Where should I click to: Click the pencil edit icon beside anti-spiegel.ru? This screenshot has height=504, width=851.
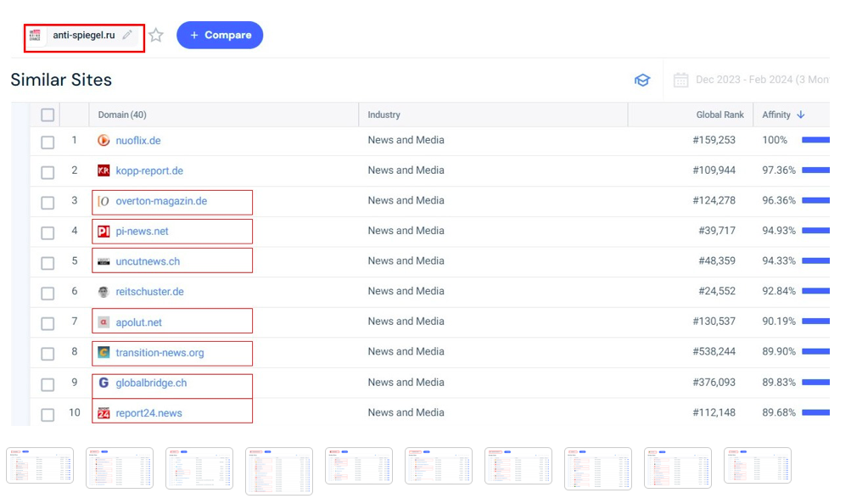127,35
